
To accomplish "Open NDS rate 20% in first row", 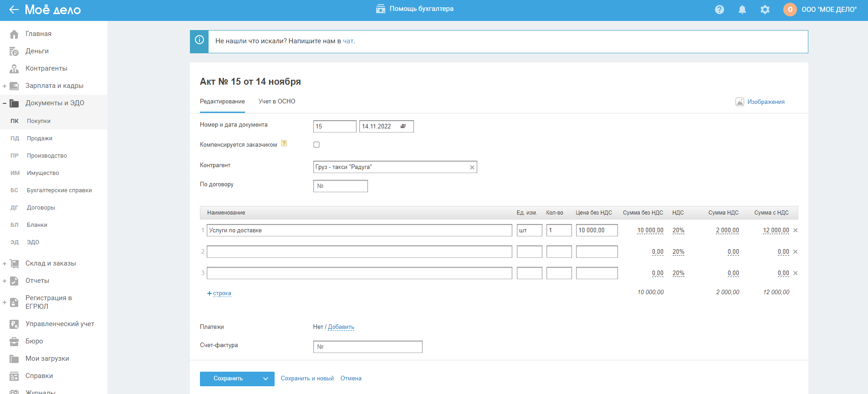I will click(678, 230).
